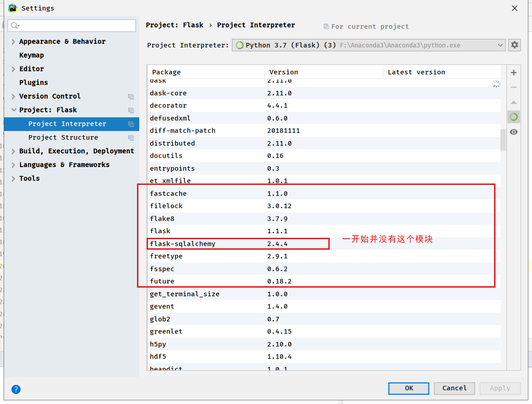Click the PyCharm logo in the title bar
The width and height of the screenshot is (532, 404).
pyautogui.click(x=12, y=8)
